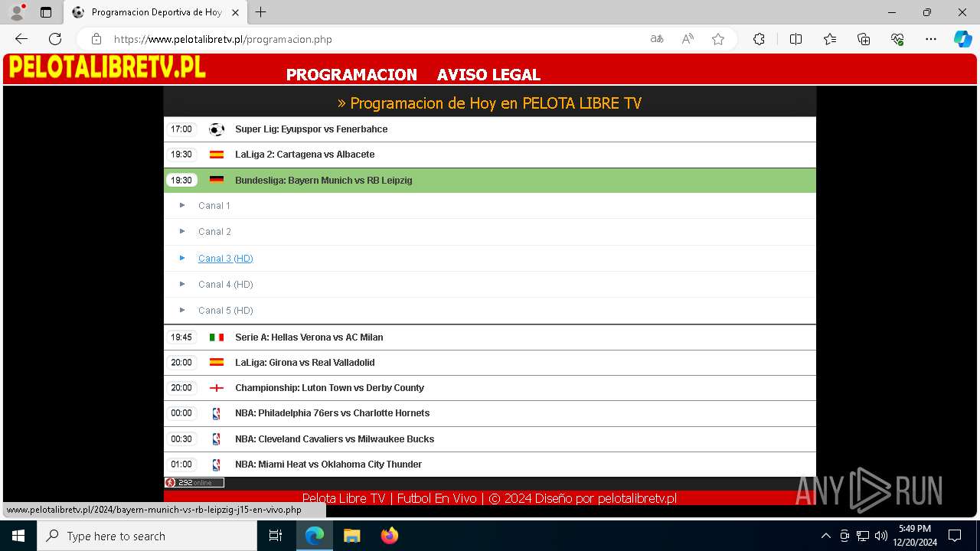Open Task View on taskbar
Viewport: 980px width, 551px height.
click(276, 536)
